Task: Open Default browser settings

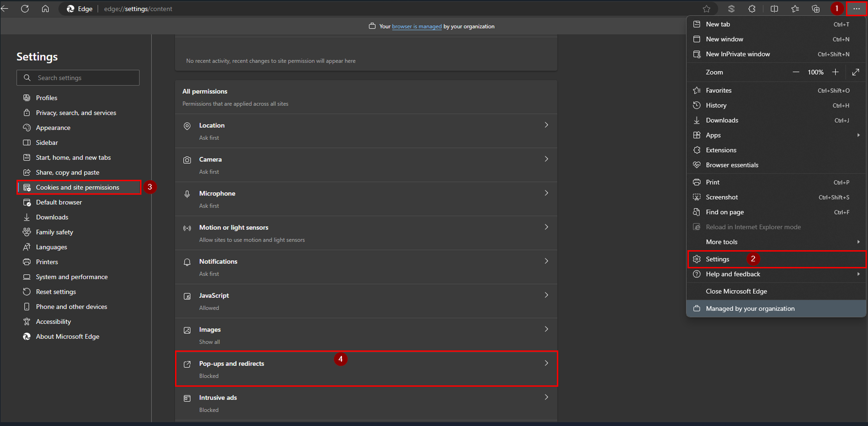Action: click(x=78, y=202)
